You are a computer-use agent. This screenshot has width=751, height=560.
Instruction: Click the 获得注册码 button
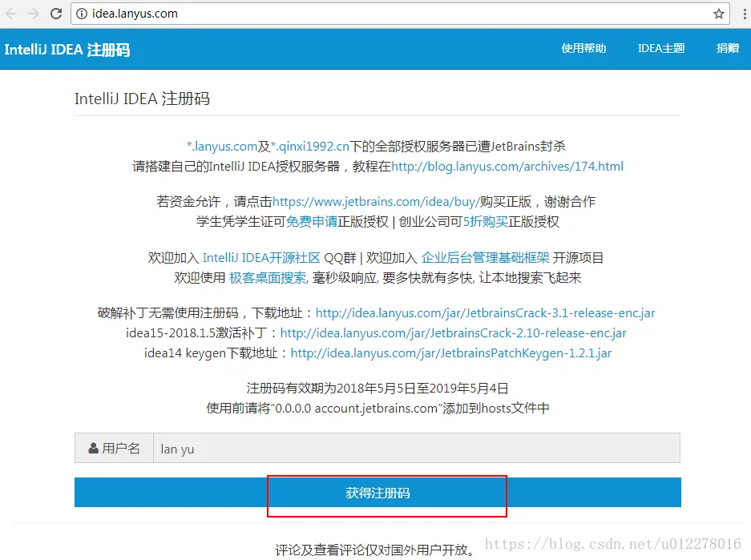(378, 492)
